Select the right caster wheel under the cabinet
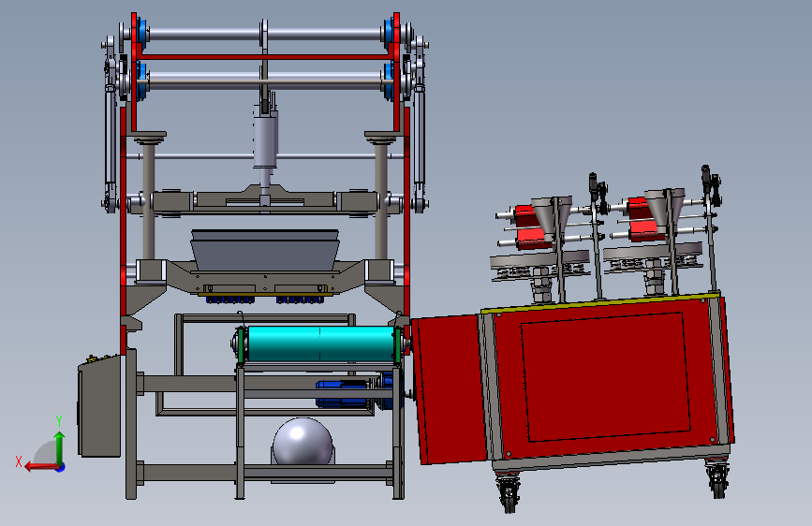 point(718,480)
